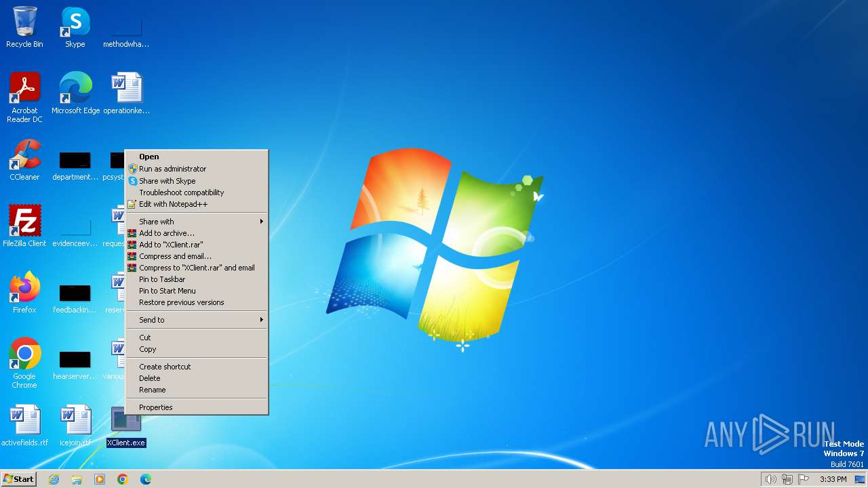Select the evidenceev... desktop file
This screenshot has width=868, height=488.
pyautogui.click(x=75, y=230)
